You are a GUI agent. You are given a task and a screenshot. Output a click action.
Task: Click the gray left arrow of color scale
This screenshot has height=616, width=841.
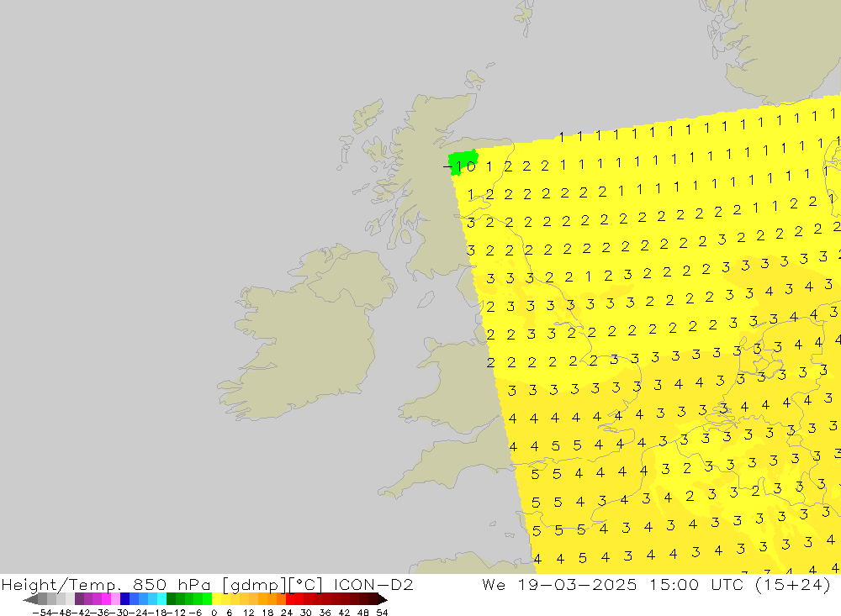click(x=30, y=599)
